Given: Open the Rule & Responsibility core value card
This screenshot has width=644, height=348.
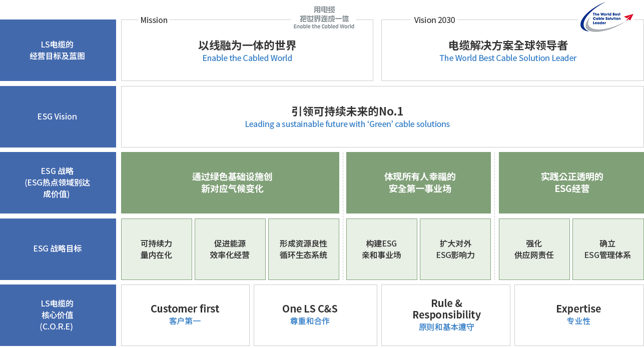Looking at the screenshot, I should tap(446, 314).
